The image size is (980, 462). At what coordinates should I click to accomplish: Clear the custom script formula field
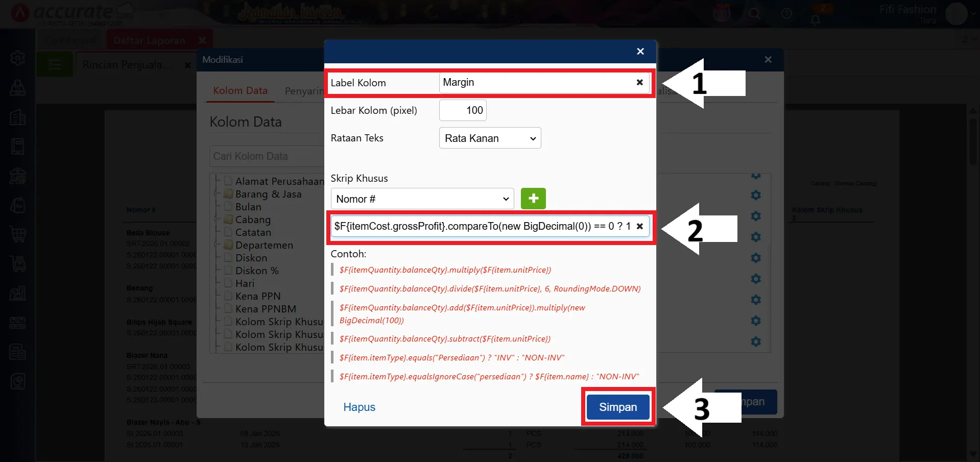(639, 226)
